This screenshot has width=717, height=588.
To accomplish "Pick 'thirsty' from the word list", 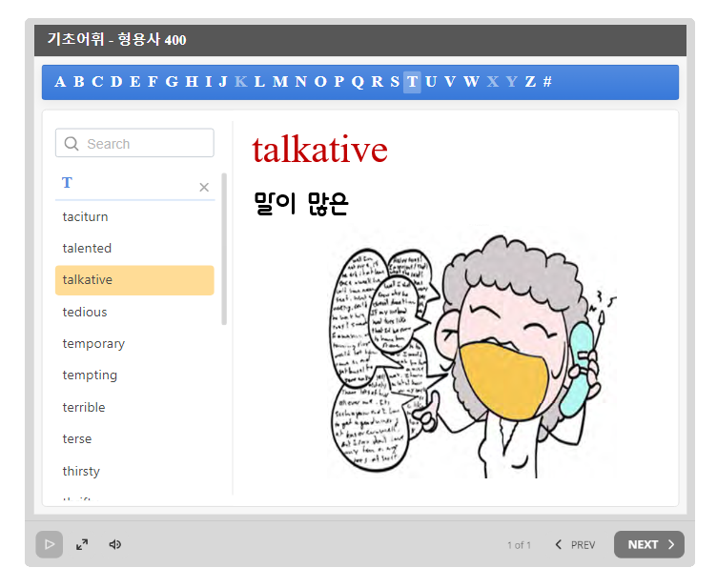I will pyautogui.click(x=81, y=471).
